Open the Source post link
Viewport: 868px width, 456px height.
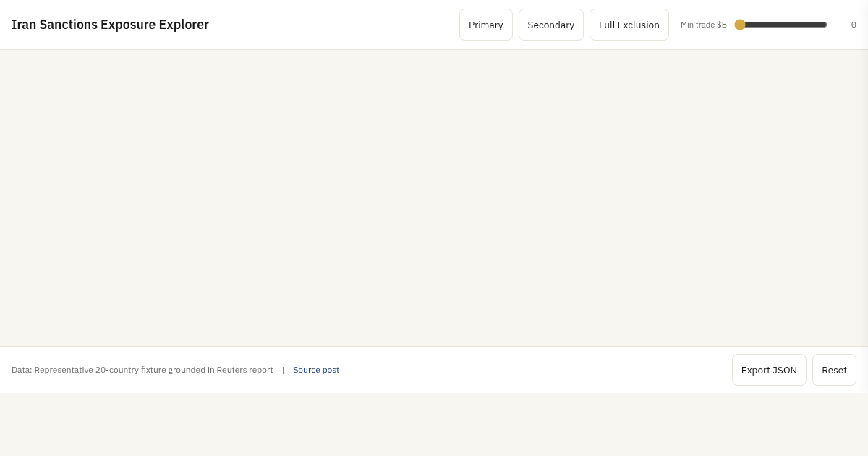(316, 370)
